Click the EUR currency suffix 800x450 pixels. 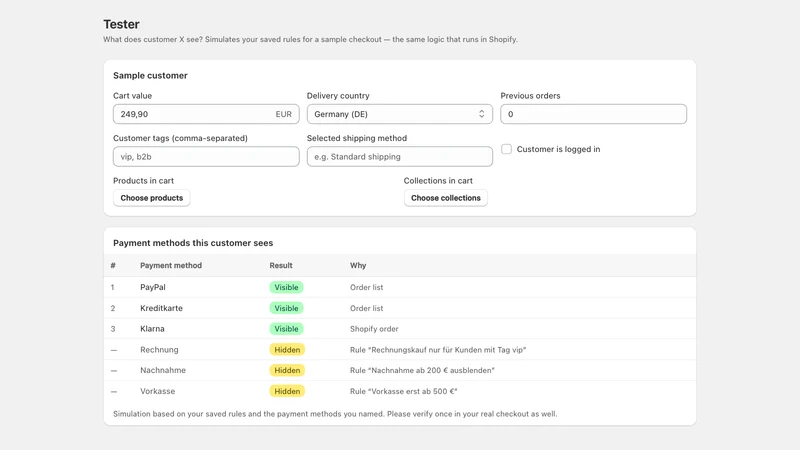tap(283, 114)
